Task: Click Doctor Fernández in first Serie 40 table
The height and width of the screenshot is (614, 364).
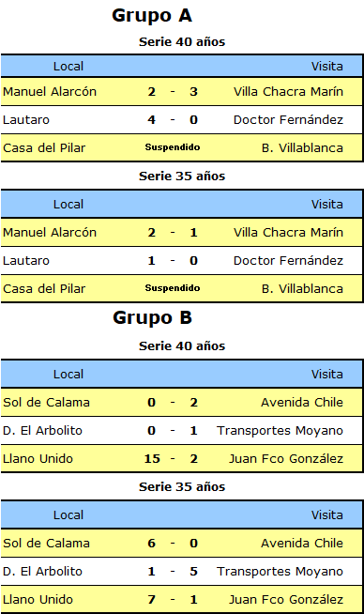Action: click(x=288, y=120)
